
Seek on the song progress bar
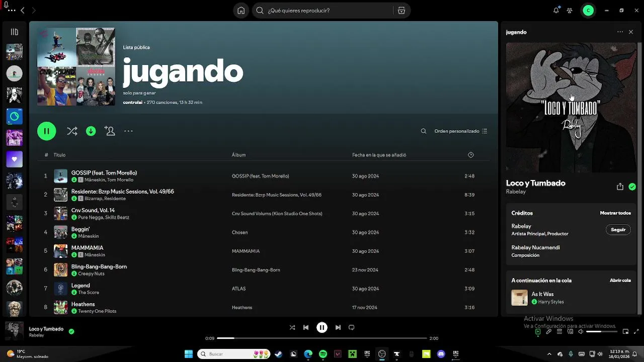click(x=322, y=338)
